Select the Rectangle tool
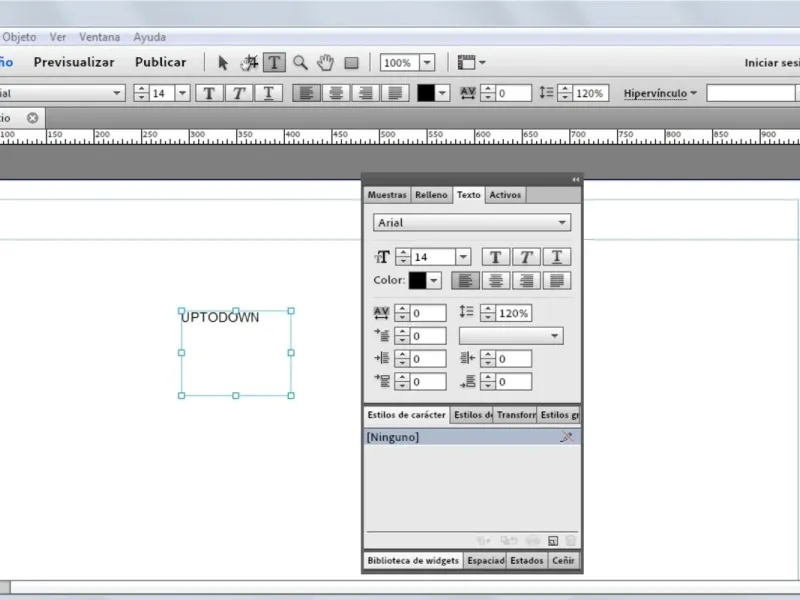Viewport: 800px width, 600px height. tap(351, 63)
